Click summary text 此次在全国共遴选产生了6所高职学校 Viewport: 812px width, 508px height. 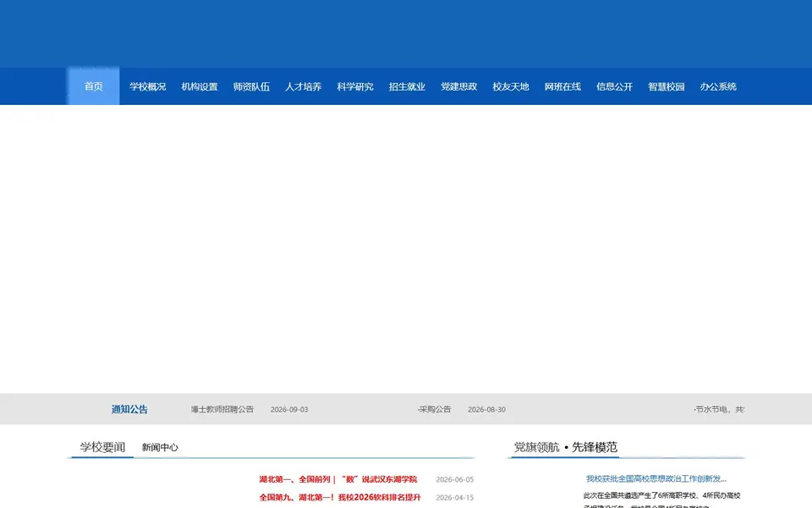[x=661, y=495]
